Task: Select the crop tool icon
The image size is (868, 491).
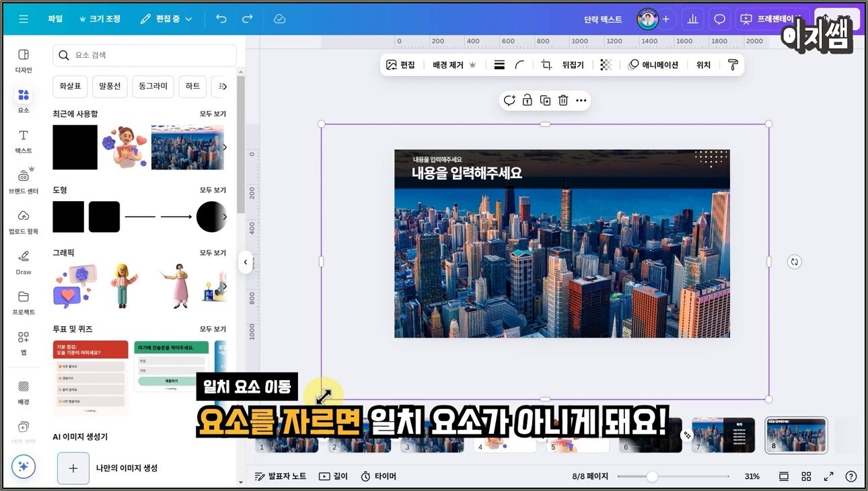Action: (x=546, y=65)
